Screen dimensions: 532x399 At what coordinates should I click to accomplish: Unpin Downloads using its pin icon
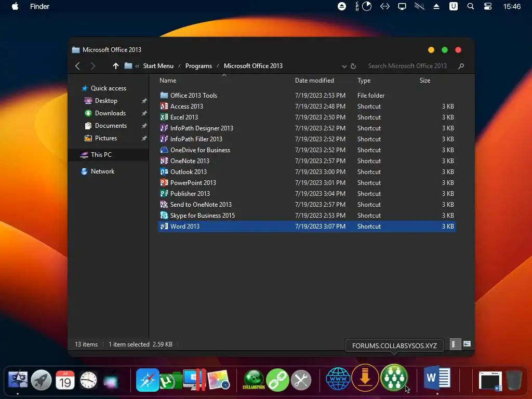coord(144,113)
